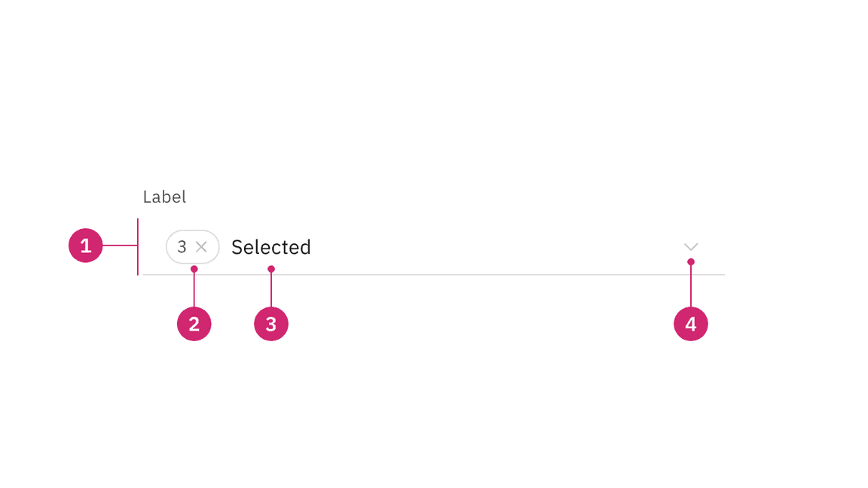Click the pink annotation marker numbered 3
The width and height of the screenshot is (868, 488).
point(271,325)
